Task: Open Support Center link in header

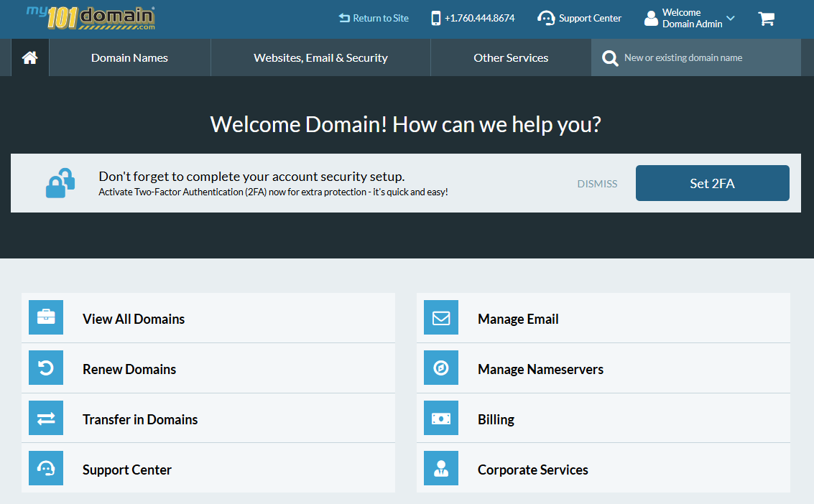Action: (x=580, y=19)
